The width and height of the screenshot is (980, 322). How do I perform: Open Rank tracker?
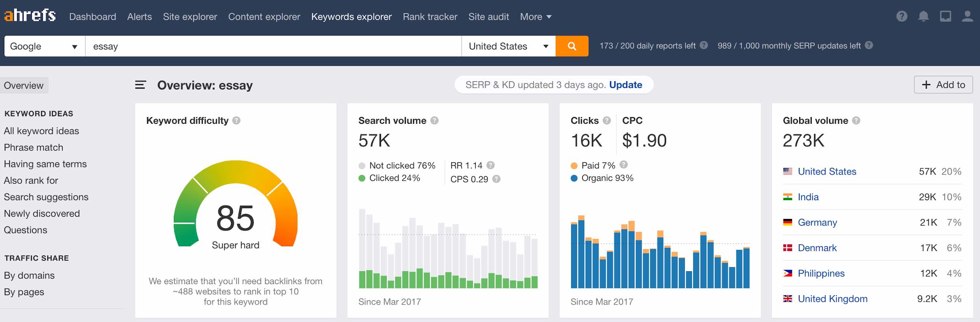(x=430, y=17)
